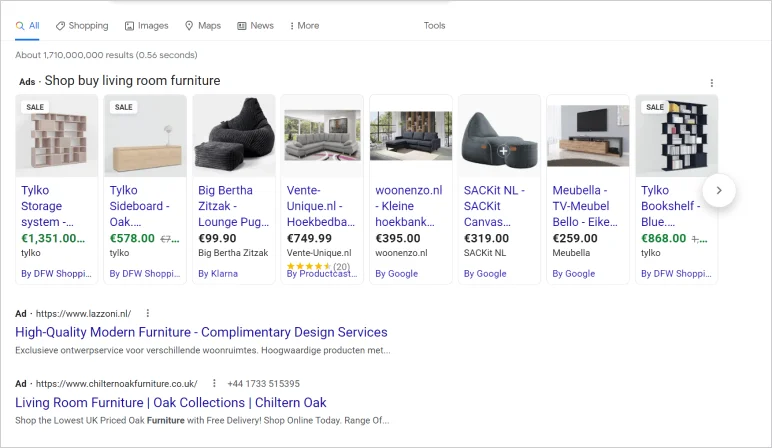Click the €749.99 price
The width and height of the screenshot is (772, 448).
tap(309, 238)
